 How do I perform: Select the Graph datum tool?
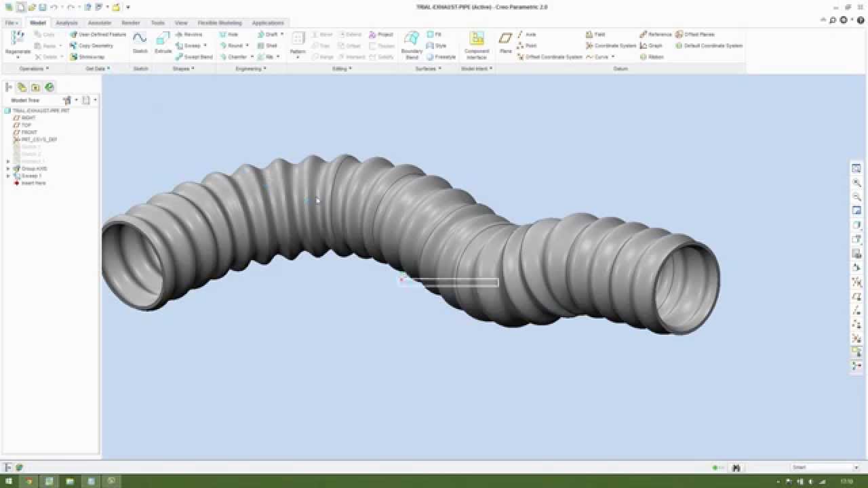tap(651, 46)
